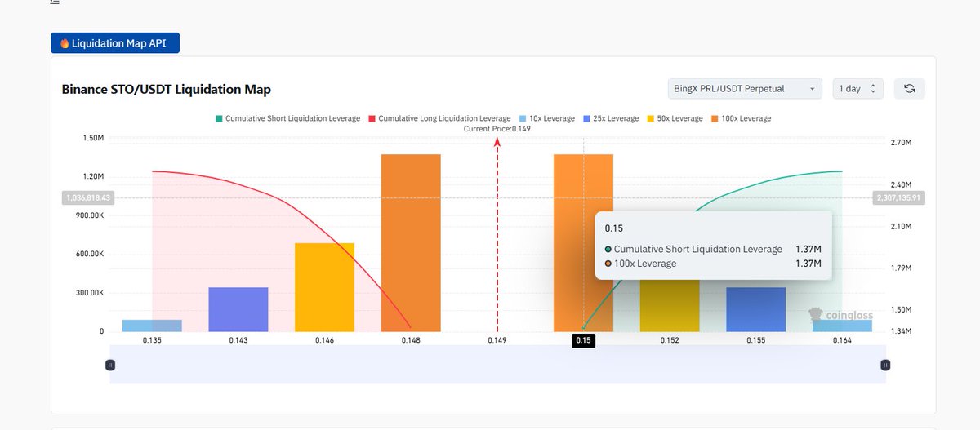980x430 pixels.
Task: Click the 0.152 x-axis label
Action: [x=670, y=339]
